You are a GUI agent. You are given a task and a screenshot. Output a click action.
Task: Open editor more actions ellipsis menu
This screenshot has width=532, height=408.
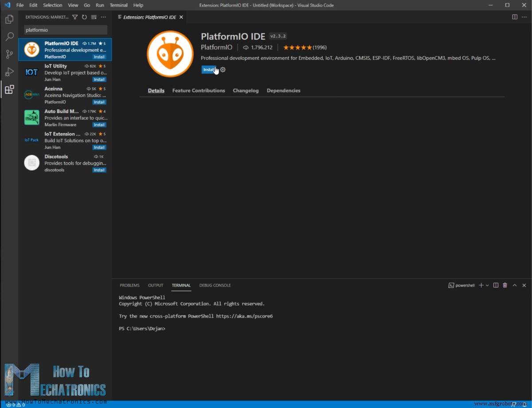point(524,17)
